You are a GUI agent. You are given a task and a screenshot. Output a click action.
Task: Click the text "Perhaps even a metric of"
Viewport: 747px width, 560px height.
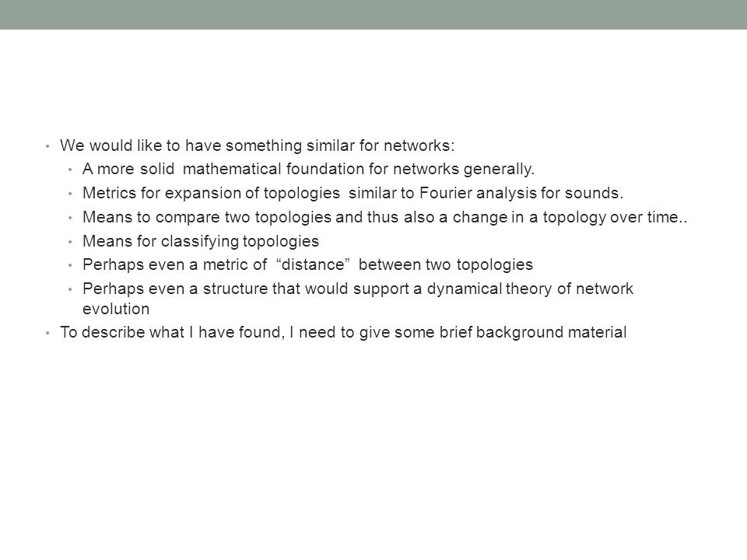174,264
